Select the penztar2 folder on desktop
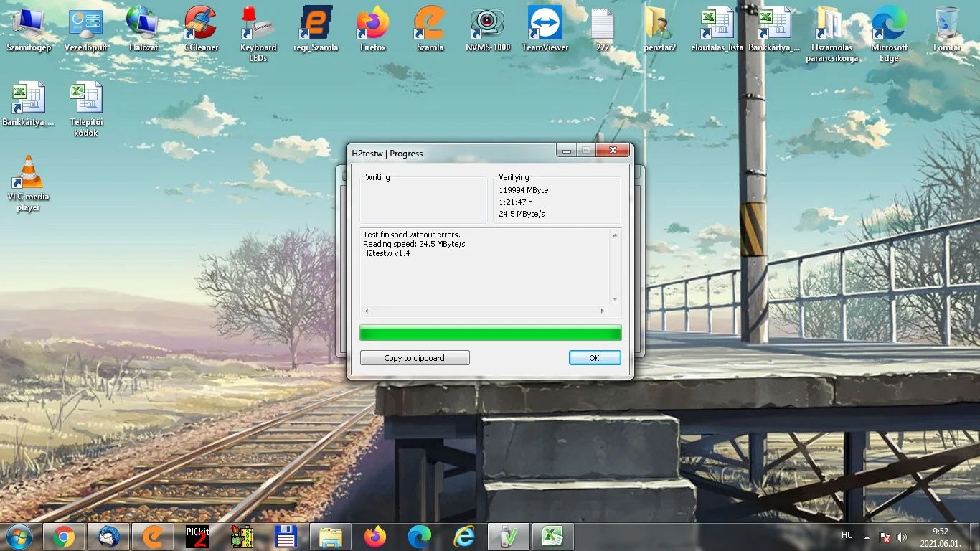 point(660,29)
